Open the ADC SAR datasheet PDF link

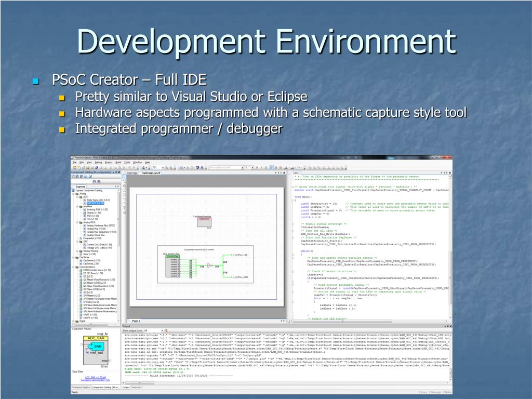click(x=96, y=377)
